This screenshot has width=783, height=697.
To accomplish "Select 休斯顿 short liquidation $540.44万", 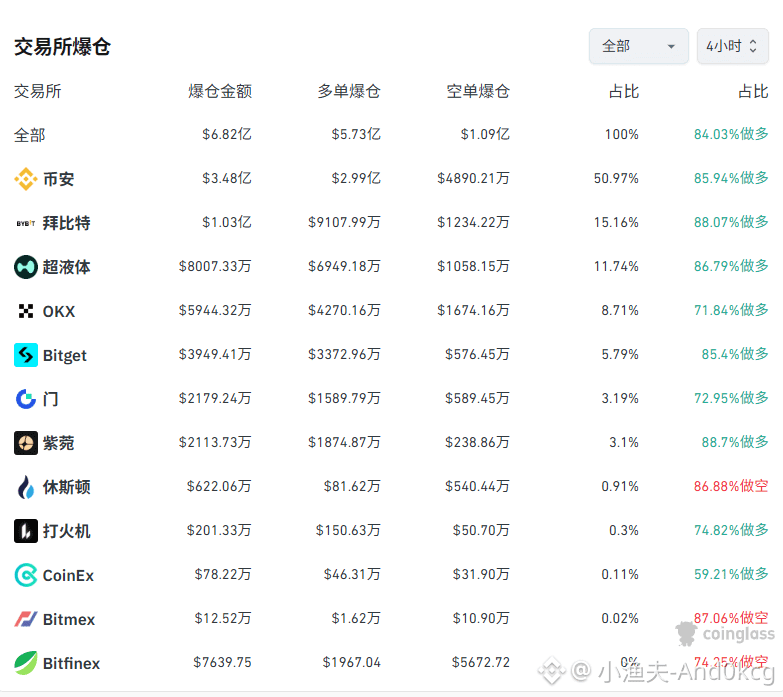I will click(x=477, y=486).
